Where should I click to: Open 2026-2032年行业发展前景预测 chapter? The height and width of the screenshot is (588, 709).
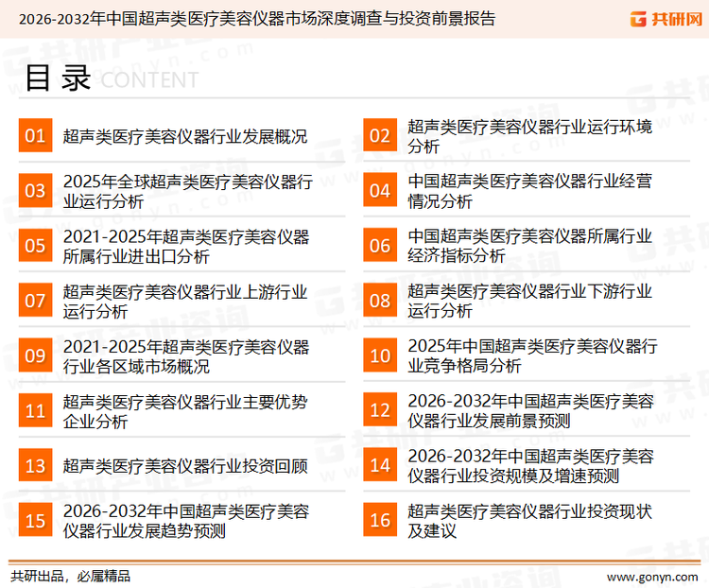(x=529, y=410)
